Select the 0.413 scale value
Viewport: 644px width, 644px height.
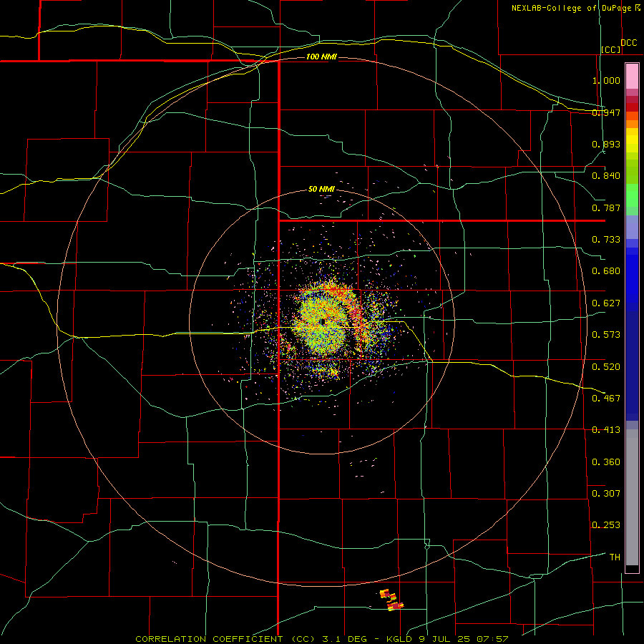606,430
